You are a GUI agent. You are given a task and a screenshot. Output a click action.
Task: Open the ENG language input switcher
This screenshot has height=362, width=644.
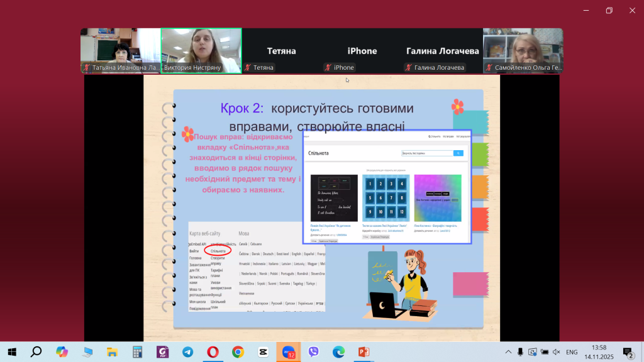(x=572, y=352)
